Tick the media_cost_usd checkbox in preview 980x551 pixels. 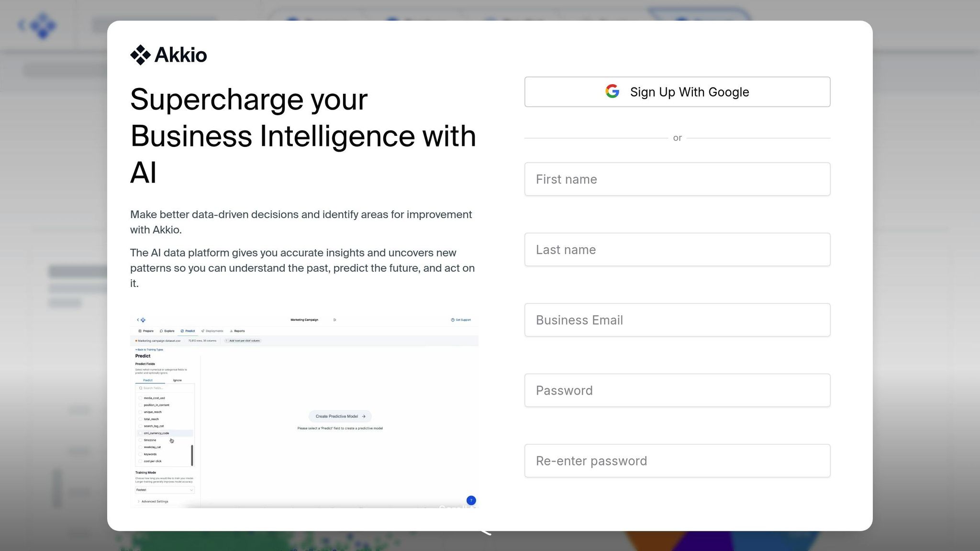pyautogui.click(x=140, y=398)
